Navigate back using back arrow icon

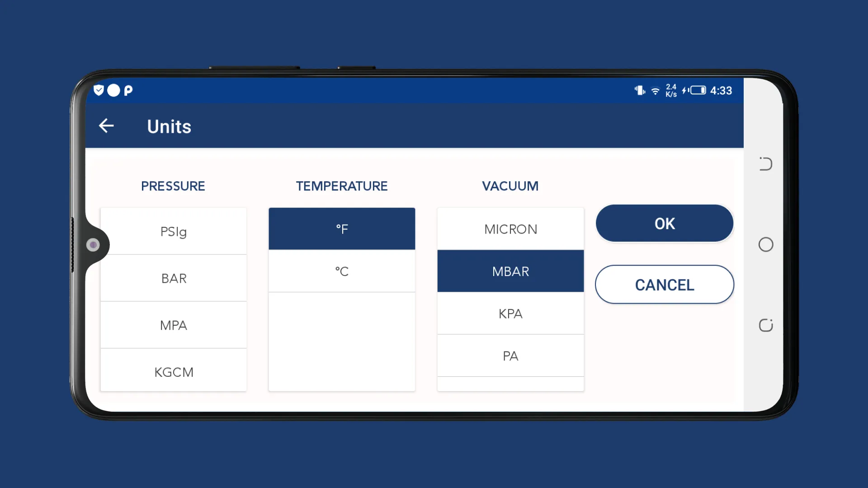click(x=105, y=126)
